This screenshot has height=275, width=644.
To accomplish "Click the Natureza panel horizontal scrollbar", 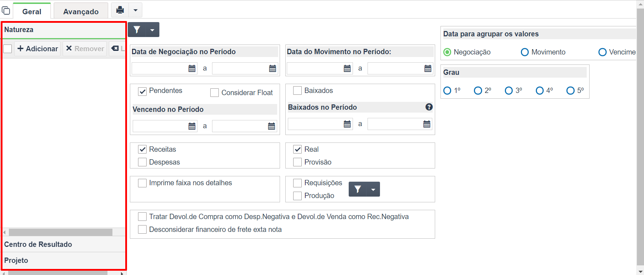I will pyautogui.click(x=60, y=232).
